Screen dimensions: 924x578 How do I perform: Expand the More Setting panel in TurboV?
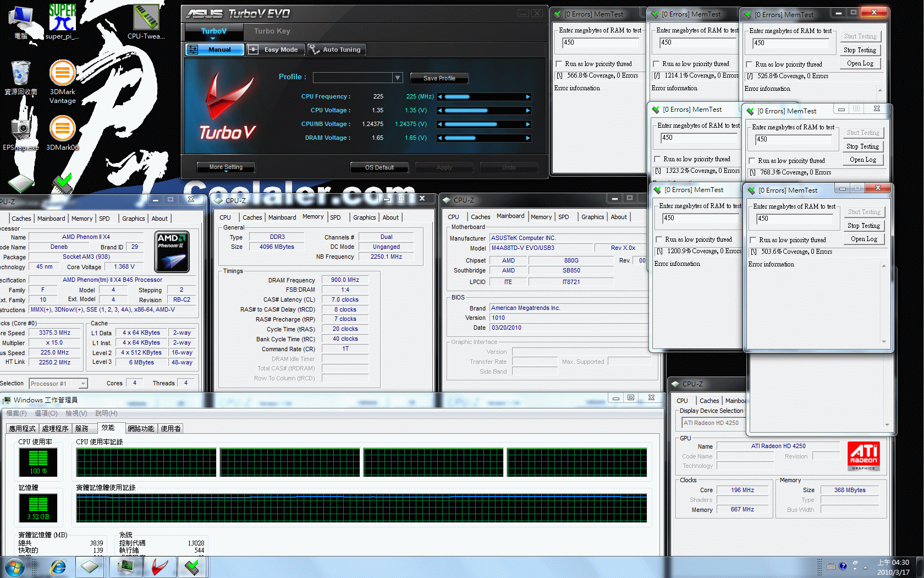(226, 167)
